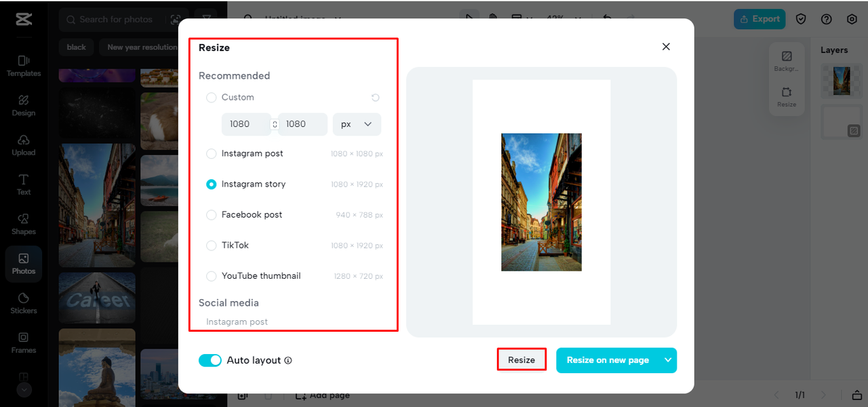Open the help question mark icon
The height and width of the screenshot is (407, 868).
point(827,19)
